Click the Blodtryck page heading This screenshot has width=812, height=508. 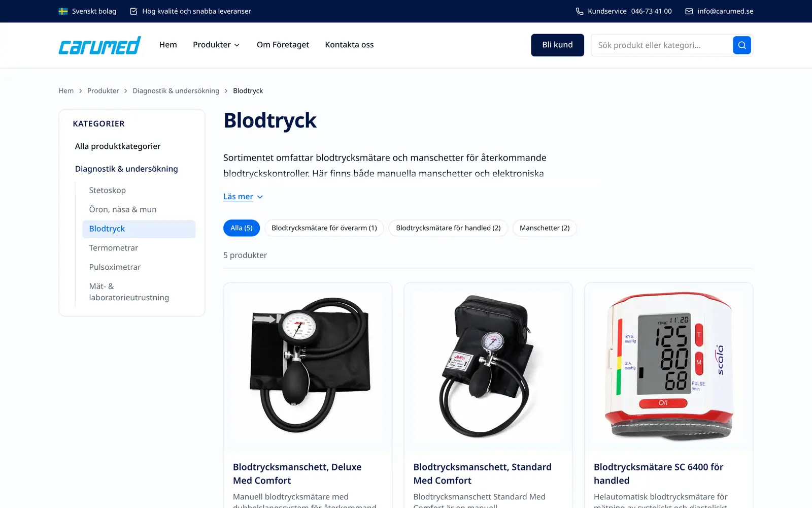tap(269, 121)
